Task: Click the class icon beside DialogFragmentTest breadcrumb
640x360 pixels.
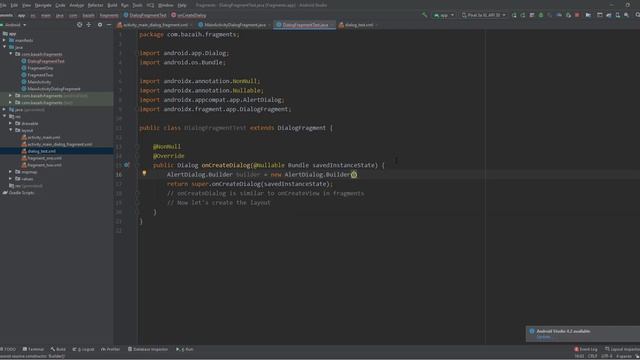Action: click(126, 15)
